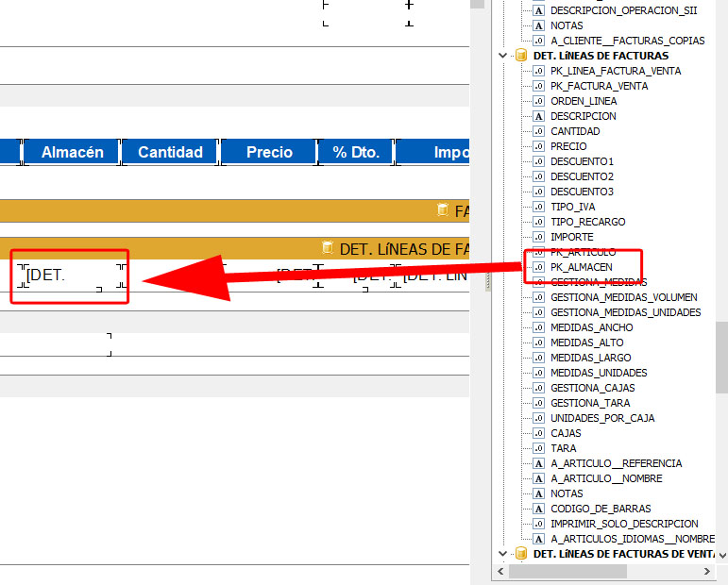Screen dimensions: 728x585
Task: Collapse the DET. LÍNEAS DE FACTURAS tree node
Action: (x=504, y=56)
